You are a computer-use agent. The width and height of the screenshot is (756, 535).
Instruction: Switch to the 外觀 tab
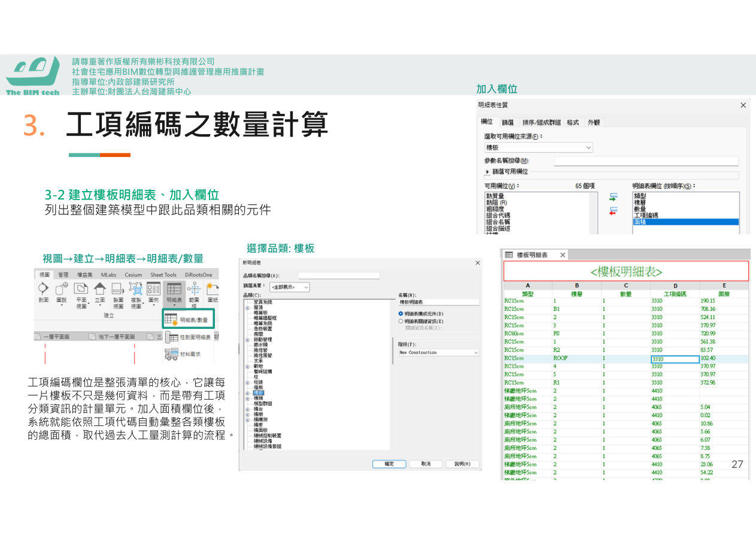click(593, 122)
